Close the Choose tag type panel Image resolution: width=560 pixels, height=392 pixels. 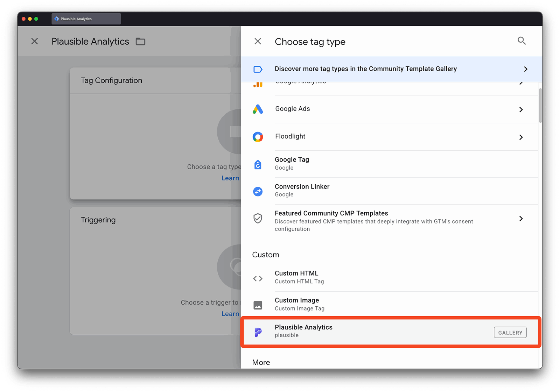point(258,41)
